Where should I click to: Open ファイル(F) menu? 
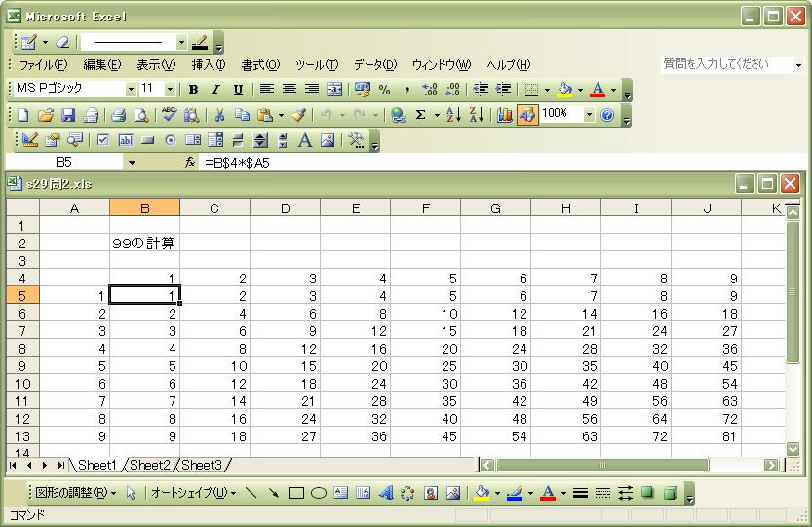(x=44, y=65)
